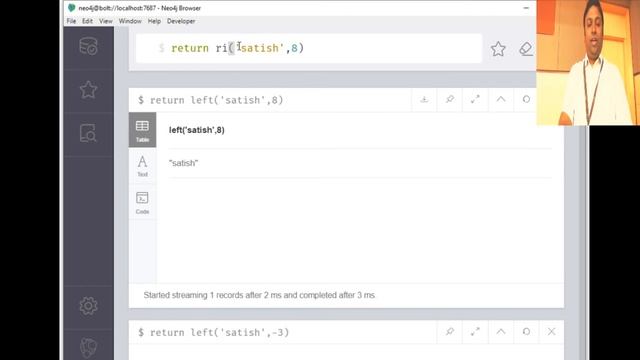The width and height of the screenshot is (640, 360).
Task: Click the "satish" result cell
Action: (183, 163)
